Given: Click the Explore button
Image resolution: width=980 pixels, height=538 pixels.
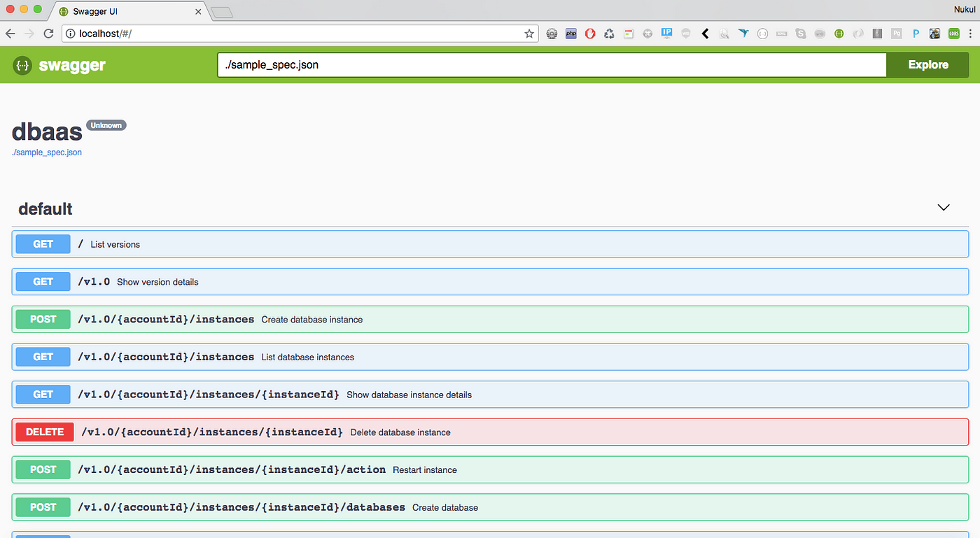Looking at the screenshot, I should (x=928, y=65).
